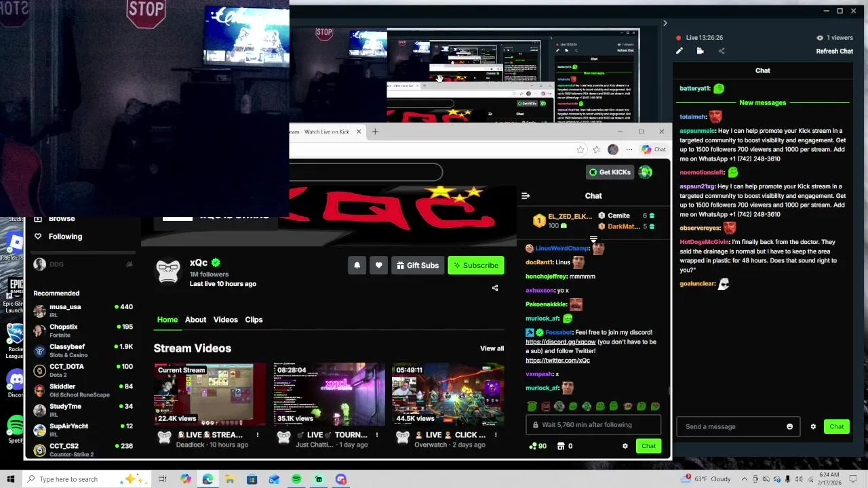This screenshot has width=868, height=488.
Task: Click the green Subscribe button
Action: 475,266
